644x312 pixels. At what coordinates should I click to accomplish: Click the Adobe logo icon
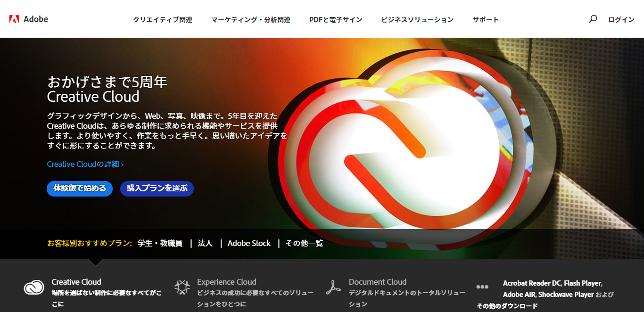14,19
